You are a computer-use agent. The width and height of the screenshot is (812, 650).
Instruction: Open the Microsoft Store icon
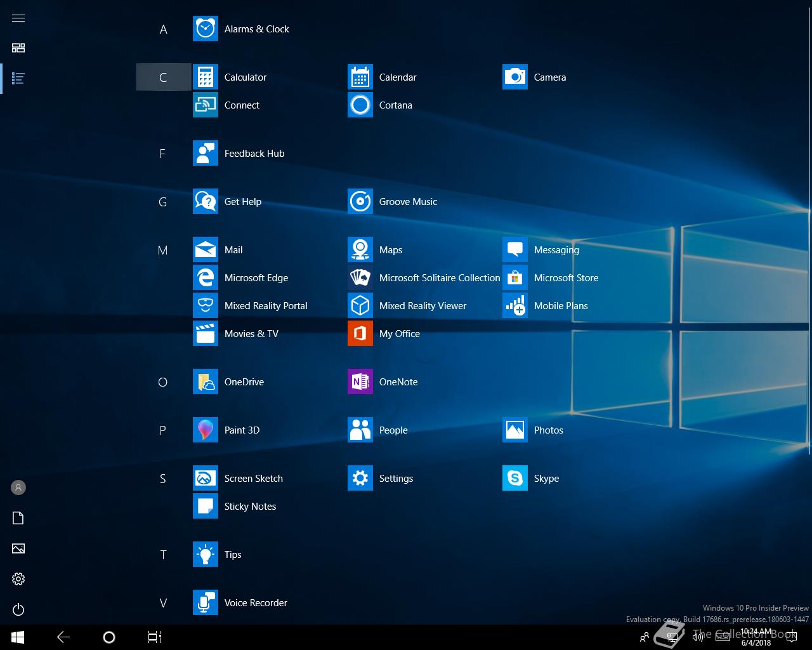click(514, 278)
